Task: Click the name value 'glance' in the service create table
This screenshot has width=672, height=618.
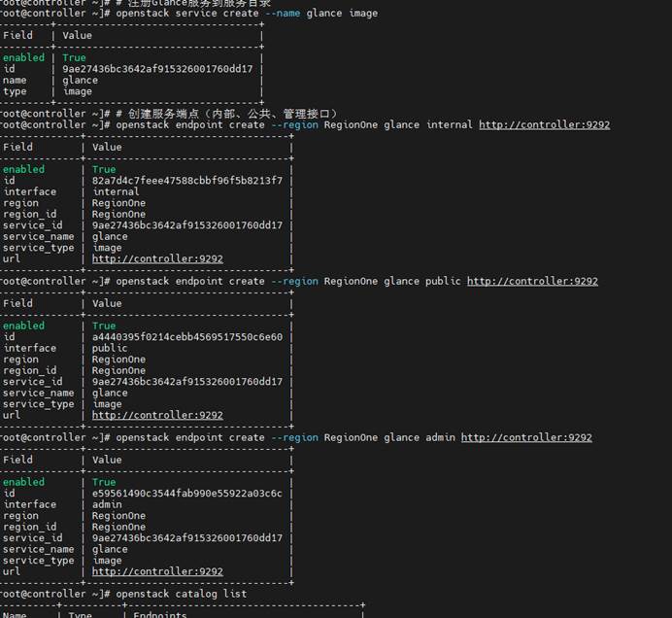Action: tap(81, 81)
